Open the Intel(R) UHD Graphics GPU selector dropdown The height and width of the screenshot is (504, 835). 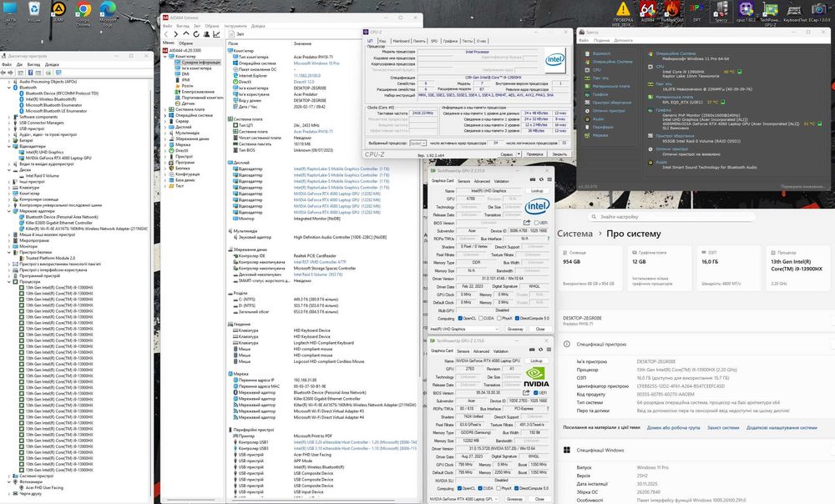(x=463, y=329)
